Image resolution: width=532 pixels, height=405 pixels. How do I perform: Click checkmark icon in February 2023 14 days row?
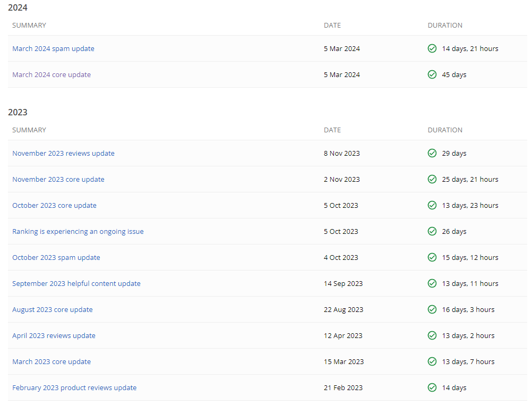point(432,387)
